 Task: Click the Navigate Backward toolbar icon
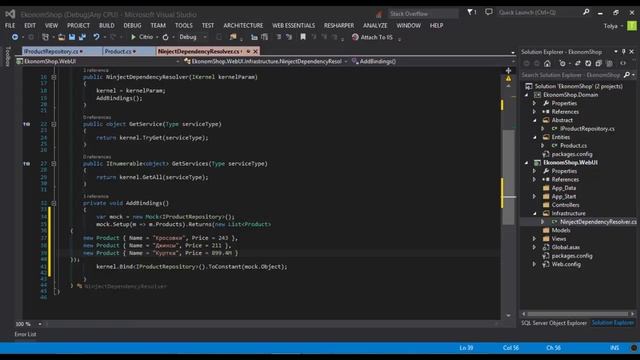[15, 37]
